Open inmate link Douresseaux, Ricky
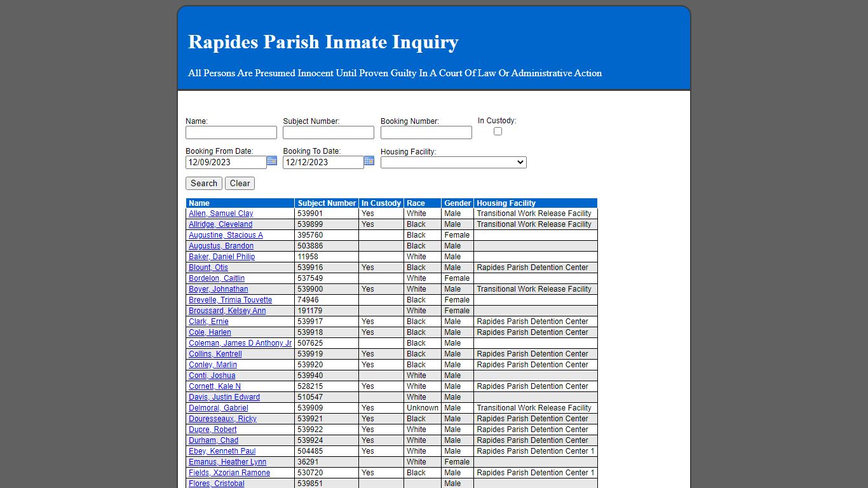This screenshot has height=488, width=868. [222, 419]
